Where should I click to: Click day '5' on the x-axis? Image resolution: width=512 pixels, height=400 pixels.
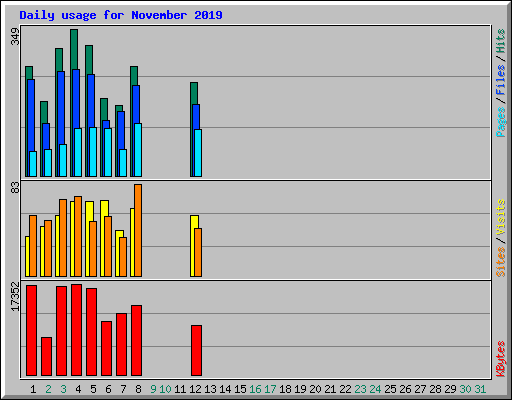tap(93, 389)
